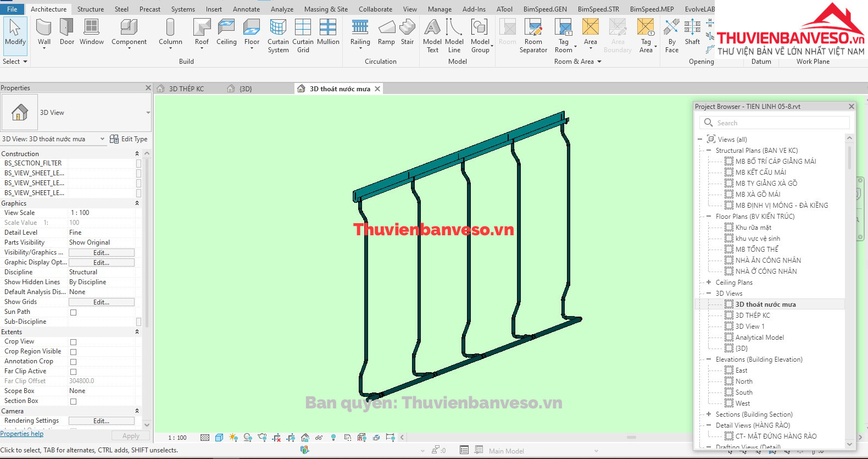Open the Structure ribbon tab
Viewport: 868px width, 459px height.
[91, 9]
